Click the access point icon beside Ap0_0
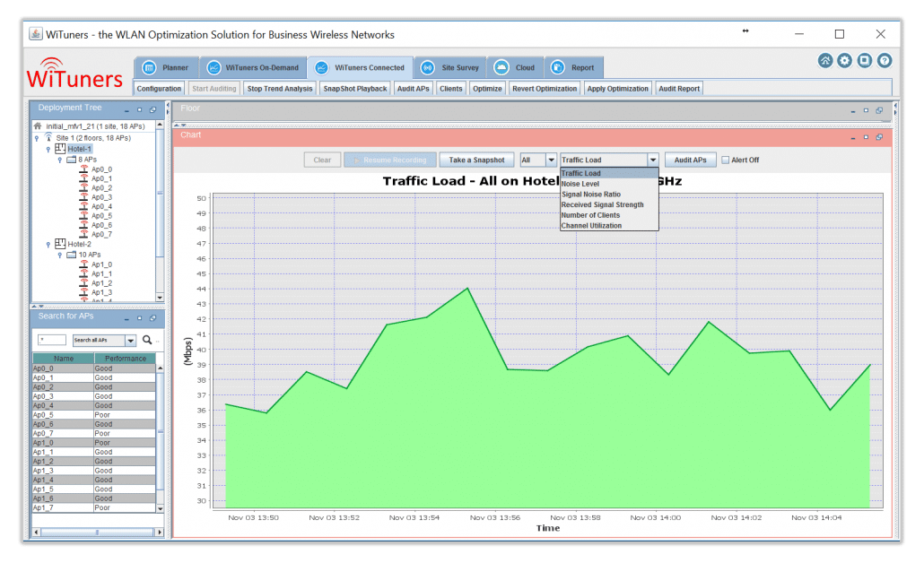Screen dimensions: 924x563 83,169
